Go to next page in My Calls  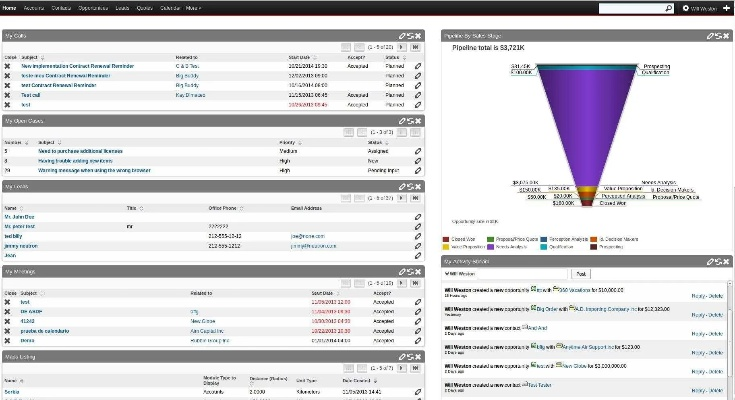402,47
